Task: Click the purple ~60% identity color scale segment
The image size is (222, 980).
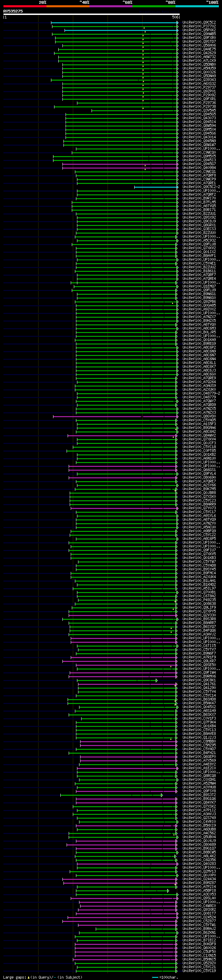Action: pyautogui.click(x=111, y=7)
